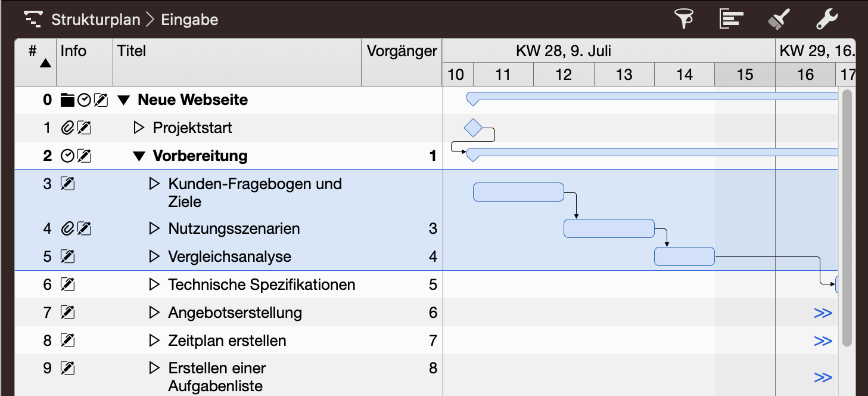Screen dimensions: 868x396
Task: Select the Kunden-Fragebogen und Ziele Gantt bar
Action: coord(518,192)
